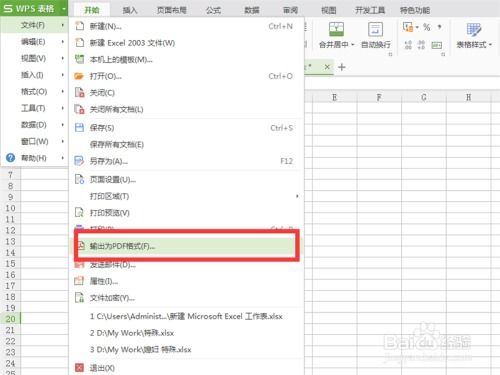
Task: Select the 文件(F) menu entry
Action: tap(34, 25)
